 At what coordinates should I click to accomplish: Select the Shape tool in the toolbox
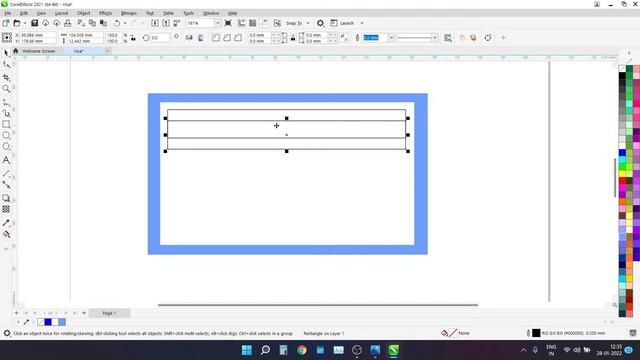6,64
